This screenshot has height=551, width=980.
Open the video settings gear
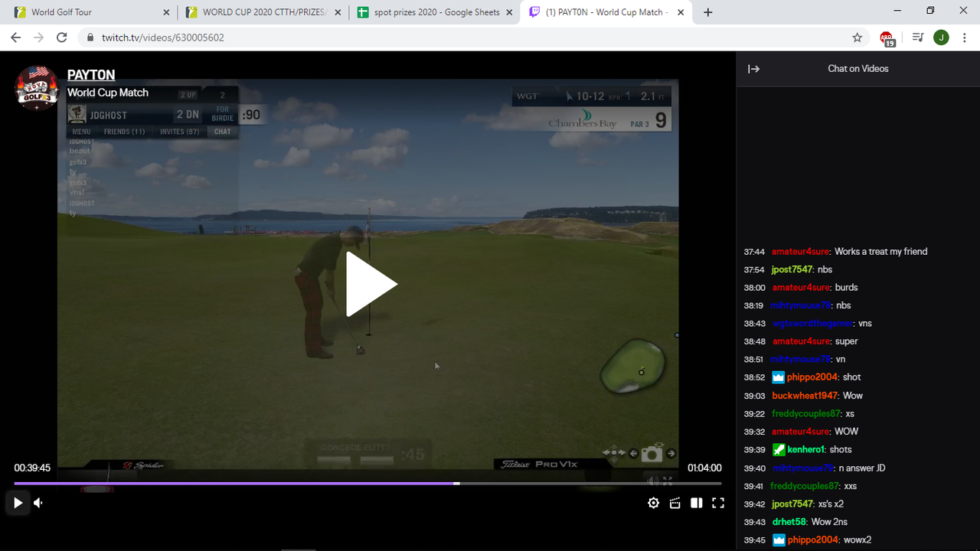pyautogui.click(x=653, y=503)
